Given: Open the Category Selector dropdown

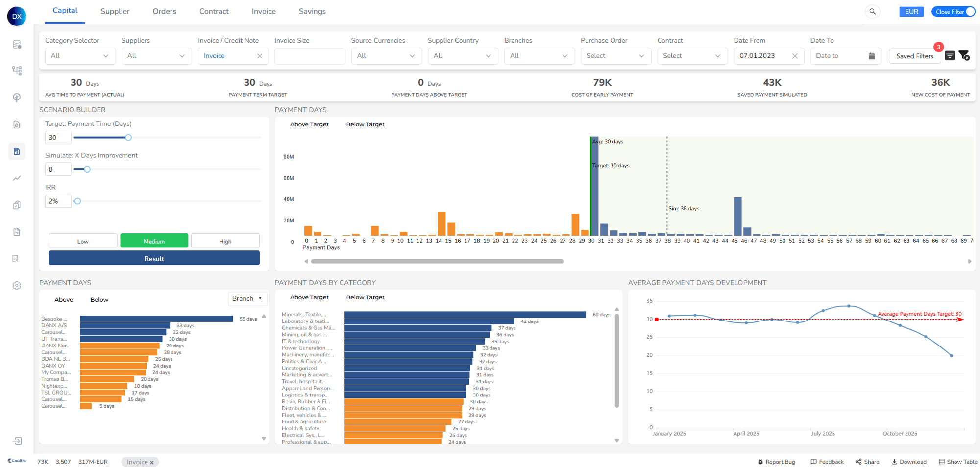Looking at the screenshot, I should coord(80,56).
